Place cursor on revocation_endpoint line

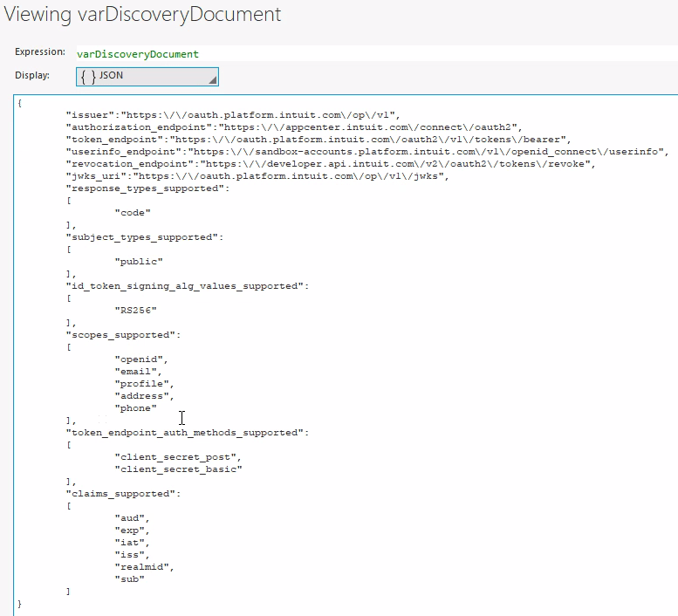click(332, 164)
